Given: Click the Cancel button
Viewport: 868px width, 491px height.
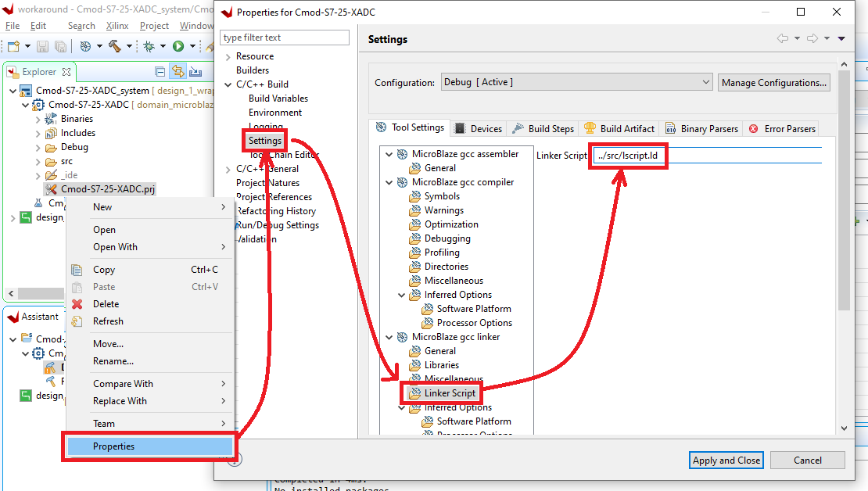Looking at the screenshot, I should tap(808, 461).
